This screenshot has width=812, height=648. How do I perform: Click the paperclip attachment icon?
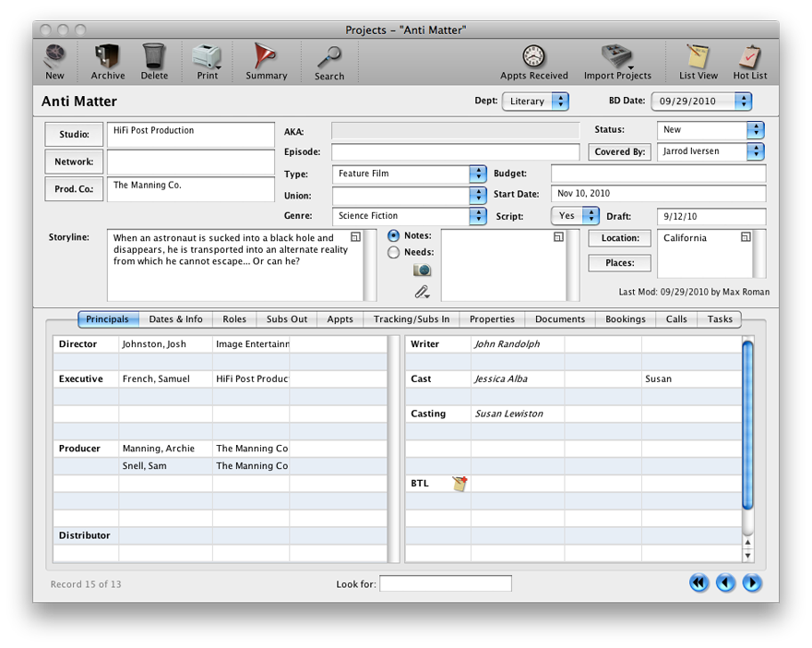422,293
